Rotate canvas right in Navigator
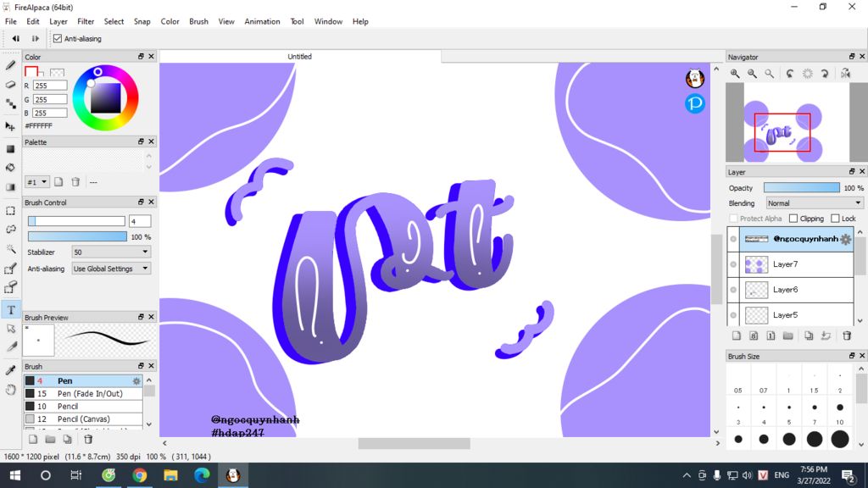 coord(825,74)
